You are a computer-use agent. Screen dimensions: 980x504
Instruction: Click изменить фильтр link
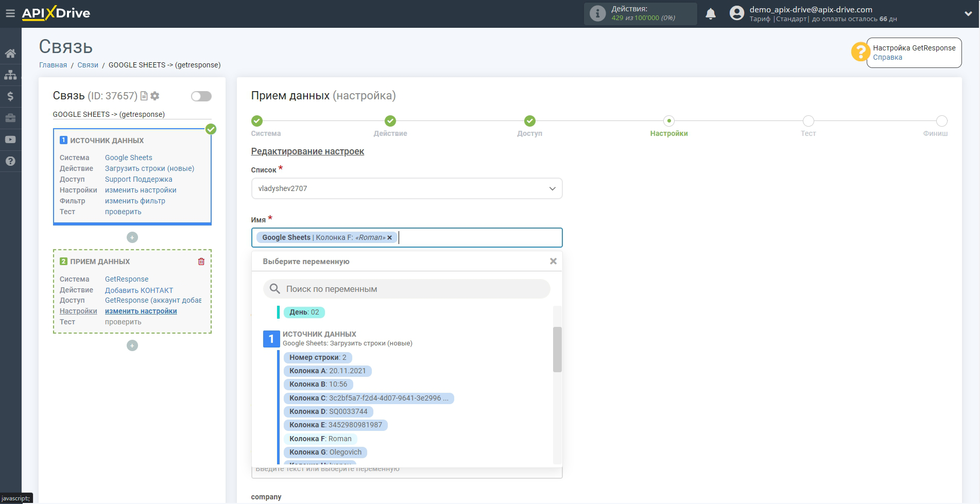135,201
